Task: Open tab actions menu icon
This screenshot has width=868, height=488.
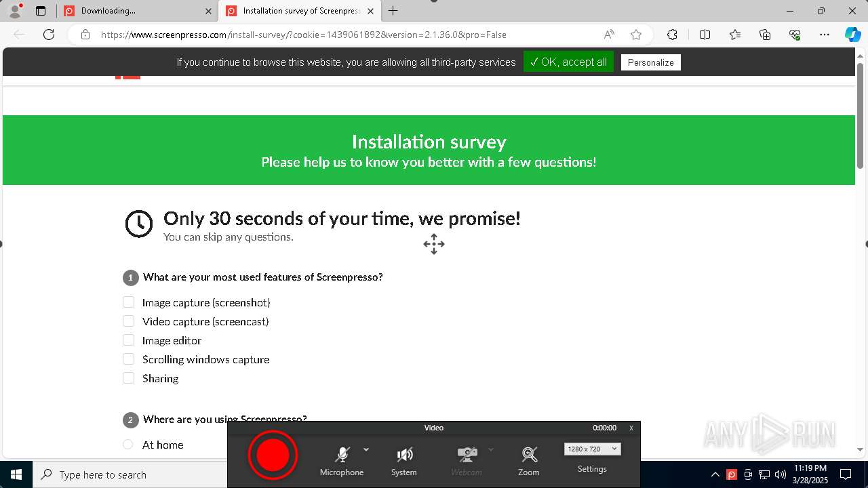Action: click(x=41, y=11)
